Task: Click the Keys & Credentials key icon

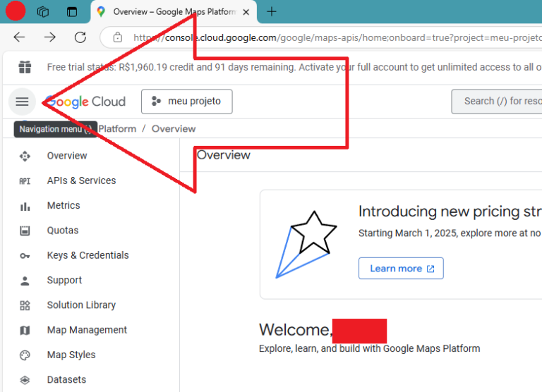Action: tap(25, 256)
